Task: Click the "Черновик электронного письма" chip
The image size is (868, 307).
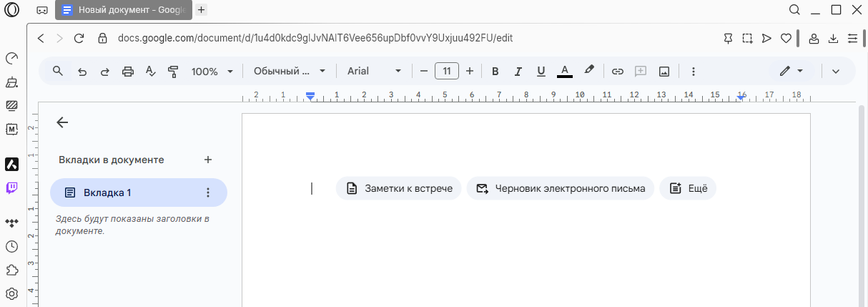Action: [x=561, y=188]
